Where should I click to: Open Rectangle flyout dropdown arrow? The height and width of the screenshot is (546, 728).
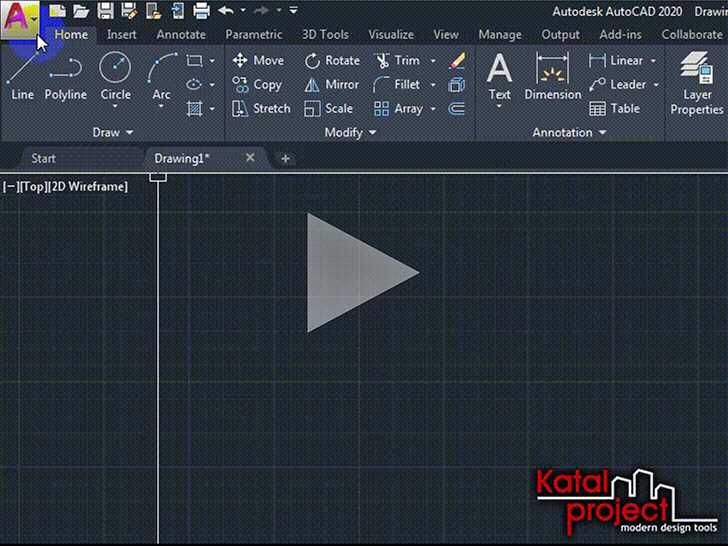coord(212,61)
